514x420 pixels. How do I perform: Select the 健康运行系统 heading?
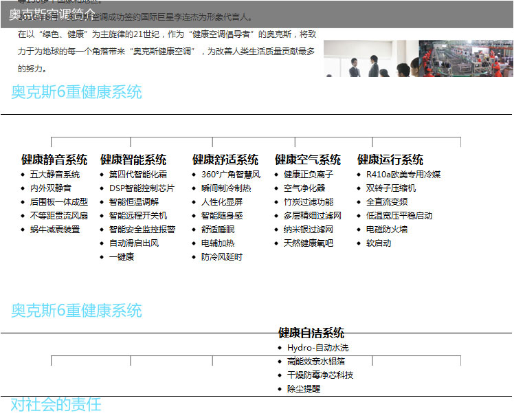(x=390, y=159)
